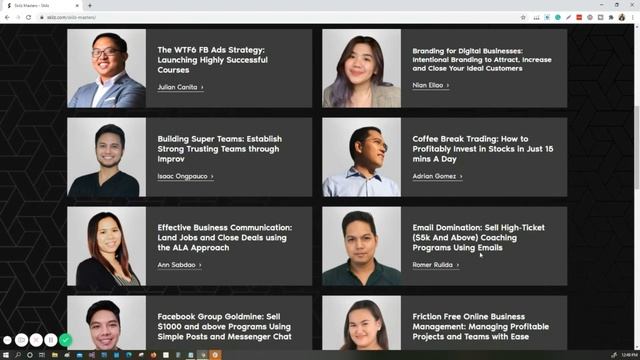Click Adrian Gomez's portrait photo
640x360 pixels.
[362, 157]
